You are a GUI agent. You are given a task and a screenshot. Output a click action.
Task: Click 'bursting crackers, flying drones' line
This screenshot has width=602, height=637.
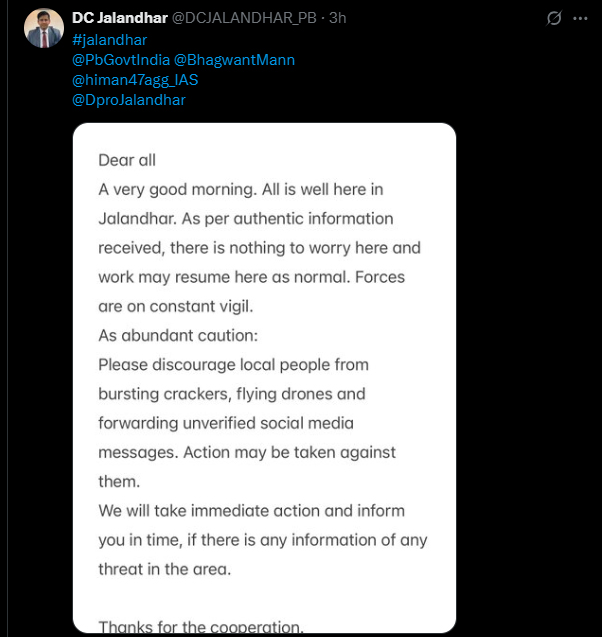click(232, 394)
